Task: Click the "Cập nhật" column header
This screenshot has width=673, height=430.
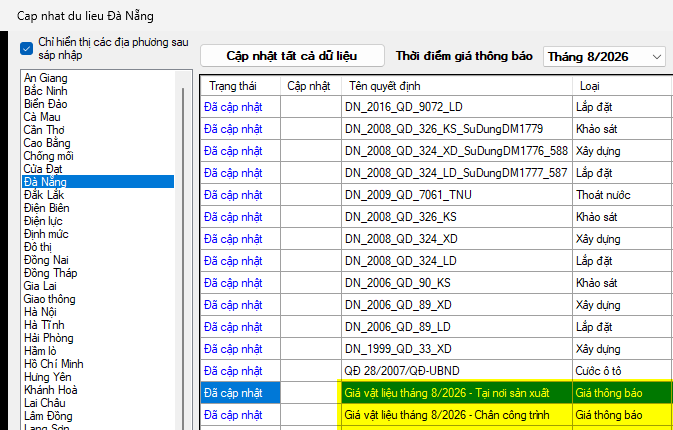Action: click(311, 86)
